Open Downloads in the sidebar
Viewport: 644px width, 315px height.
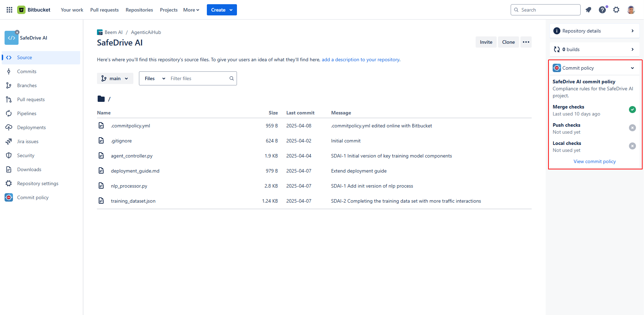(x=41, y=169)
